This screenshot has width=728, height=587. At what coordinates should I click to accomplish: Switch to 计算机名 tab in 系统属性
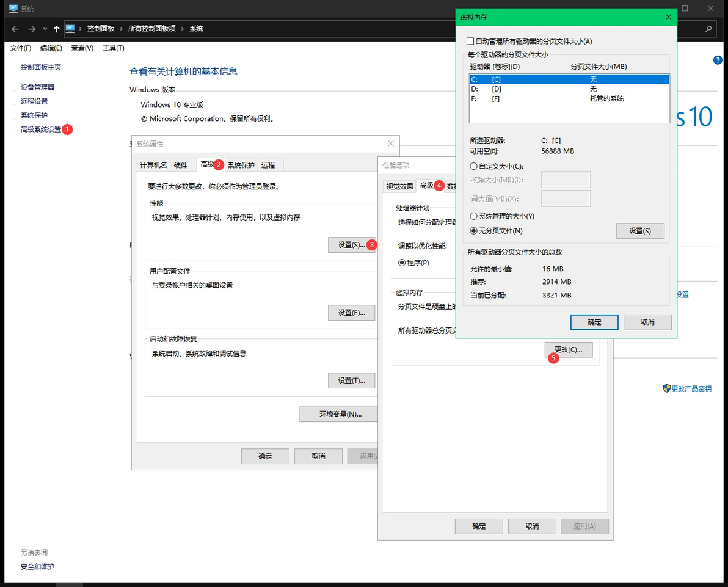[x=153, y=165]
